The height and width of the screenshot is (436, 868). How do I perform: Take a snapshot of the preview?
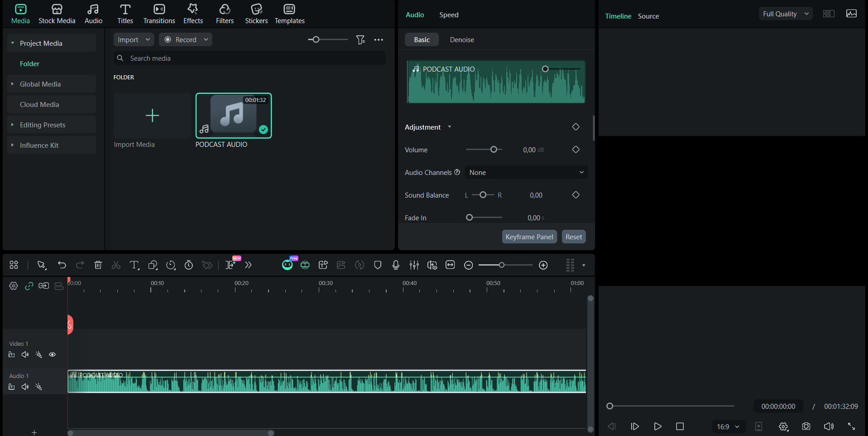806,426
